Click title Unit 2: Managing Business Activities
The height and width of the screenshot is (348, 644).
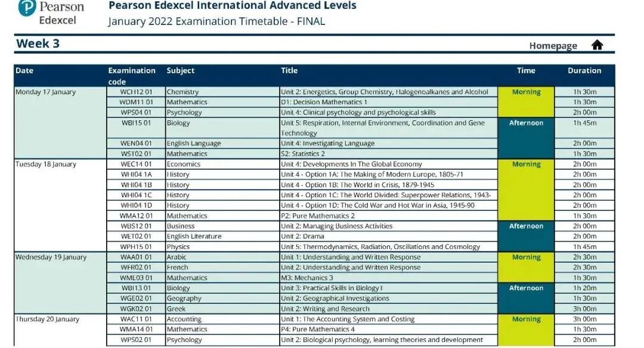[336, 226]
